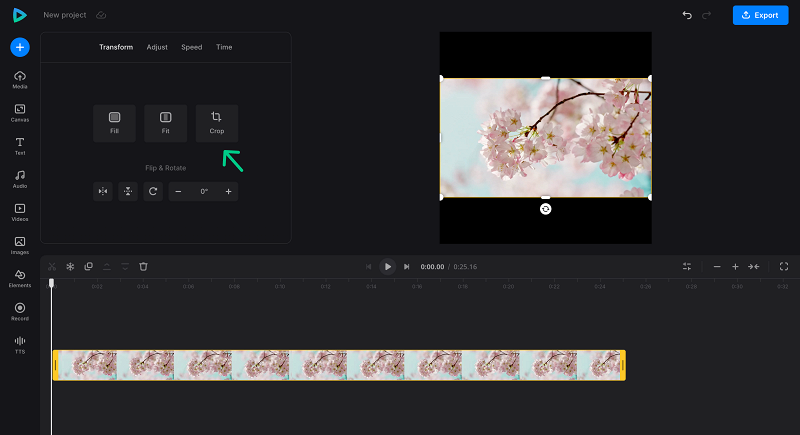Open the Audio sidebar panel
Screen dimensions: 800x435
20,180
